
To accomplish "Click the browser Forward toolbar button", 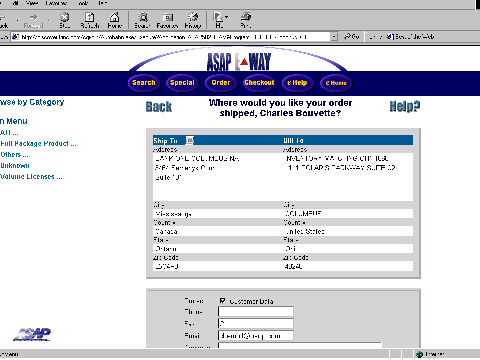I will (x=33, y=20).
